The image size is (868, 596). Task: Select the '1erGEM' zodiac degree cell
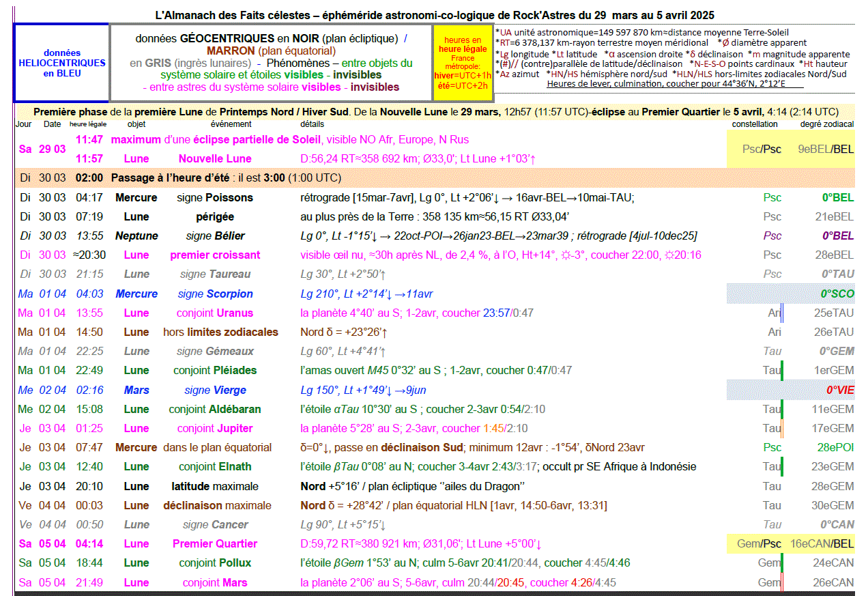[834, 371]
